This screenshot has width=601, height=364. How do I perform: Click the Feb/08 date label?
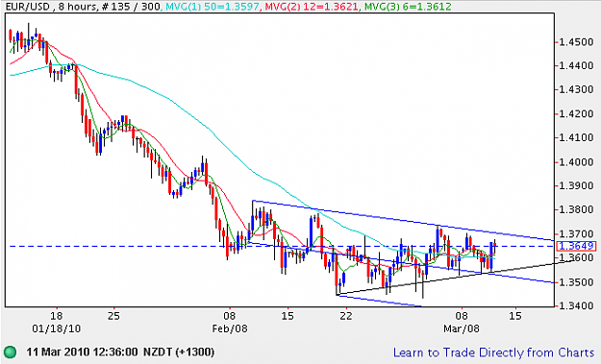coord(230,328)
